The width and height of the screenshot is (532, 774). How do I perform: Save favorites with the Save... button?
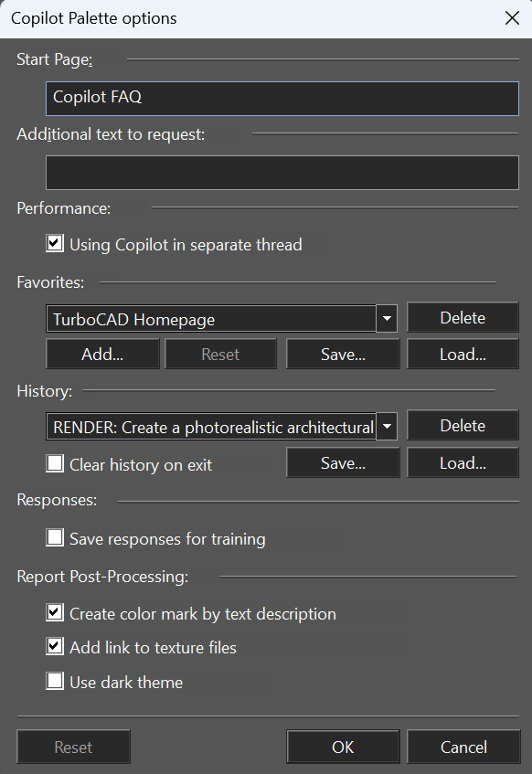(x=343, y=354)
